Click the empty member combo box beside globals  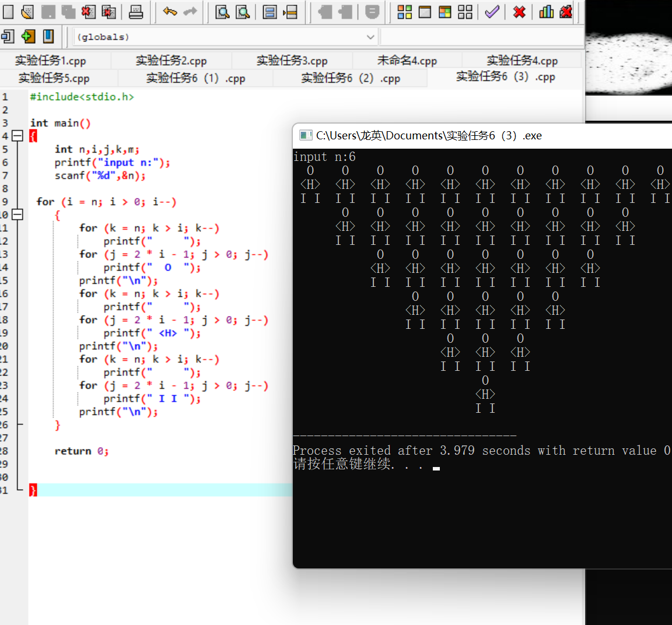(481, 37)
